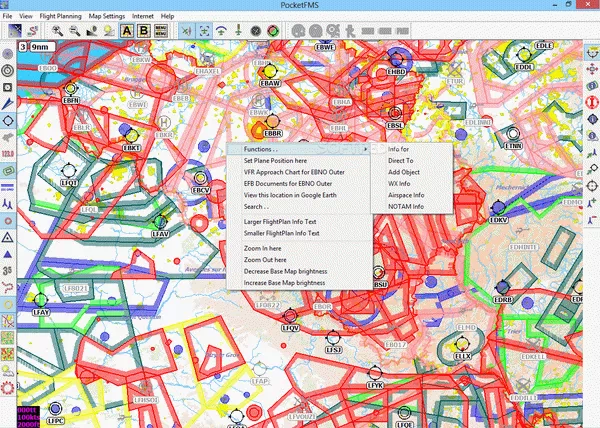Open the File menu

pos(7,16)
